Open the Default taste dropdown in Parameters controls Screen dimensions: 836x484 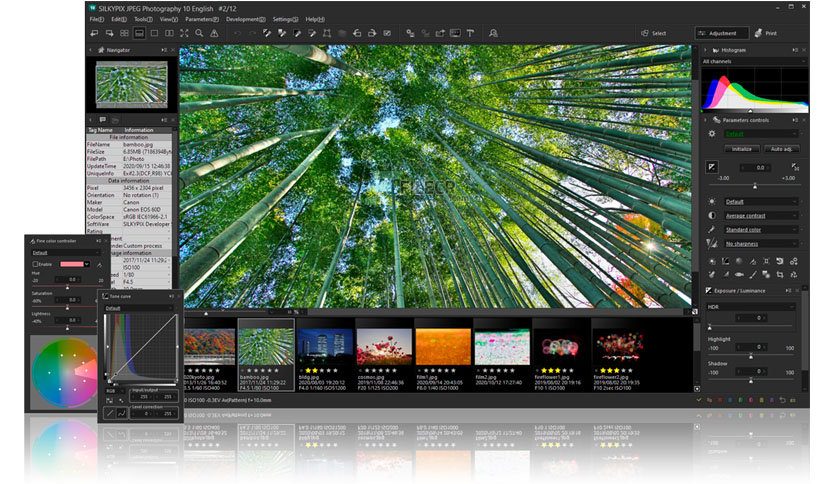[x=761, y=134]
